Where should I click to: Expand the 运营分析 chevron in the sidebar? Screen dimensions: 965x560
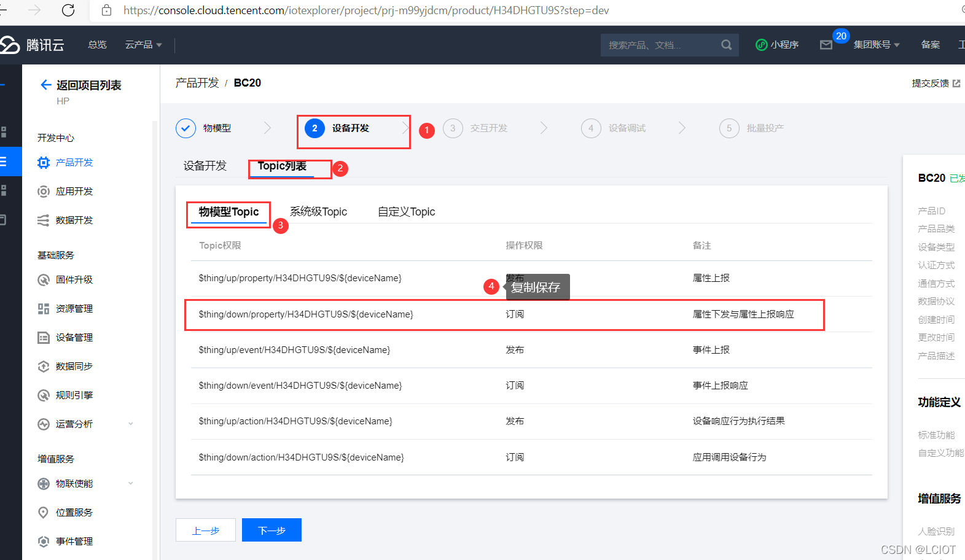click(131, 424)
